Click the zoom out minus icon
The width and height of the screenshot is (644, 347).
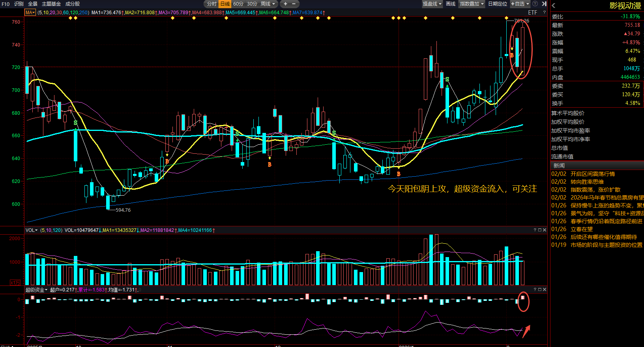point(294,4)
